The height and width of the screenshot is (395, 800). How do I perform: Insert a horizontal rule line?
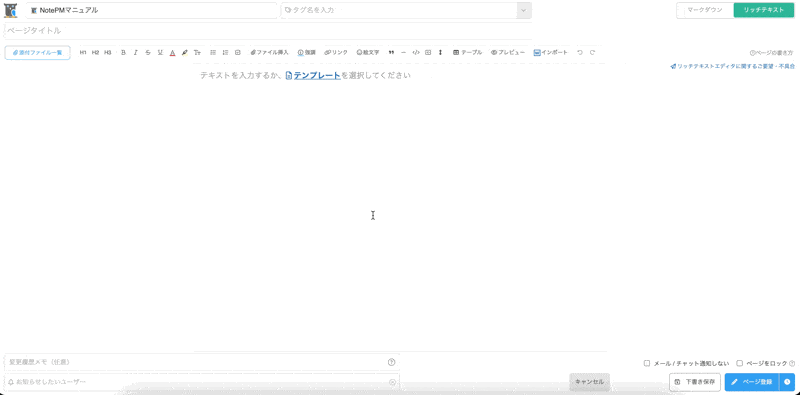(x=404, y=53)
